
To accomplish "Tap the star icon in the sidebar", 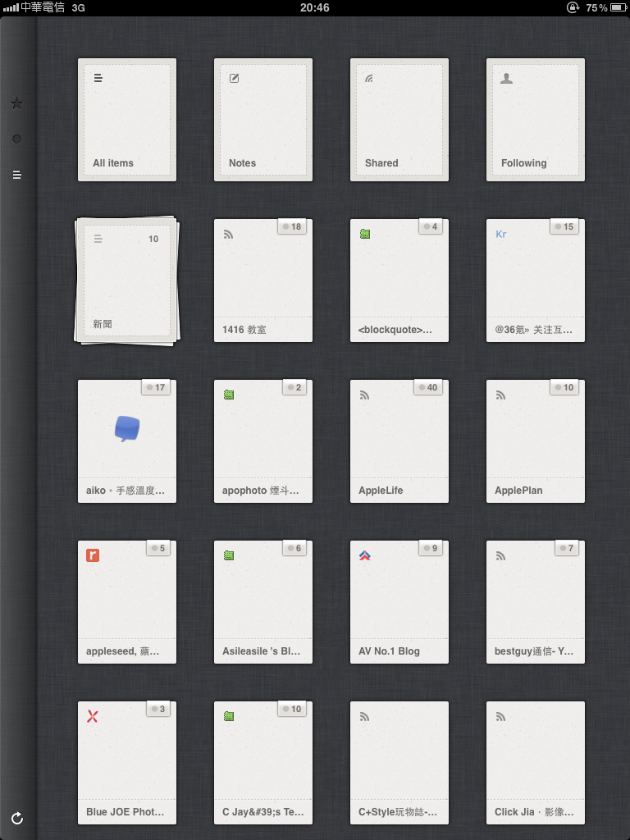I will [16, 103].
